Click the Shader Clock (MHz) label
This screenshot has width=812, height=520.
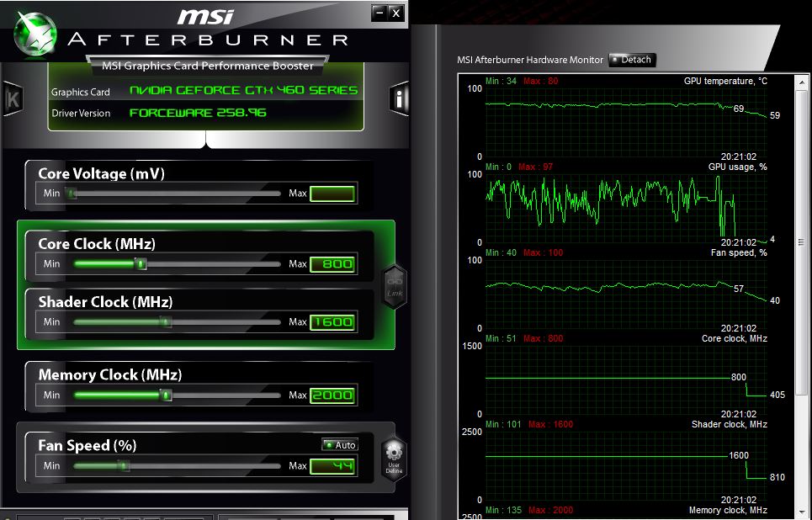coord(105,302)
